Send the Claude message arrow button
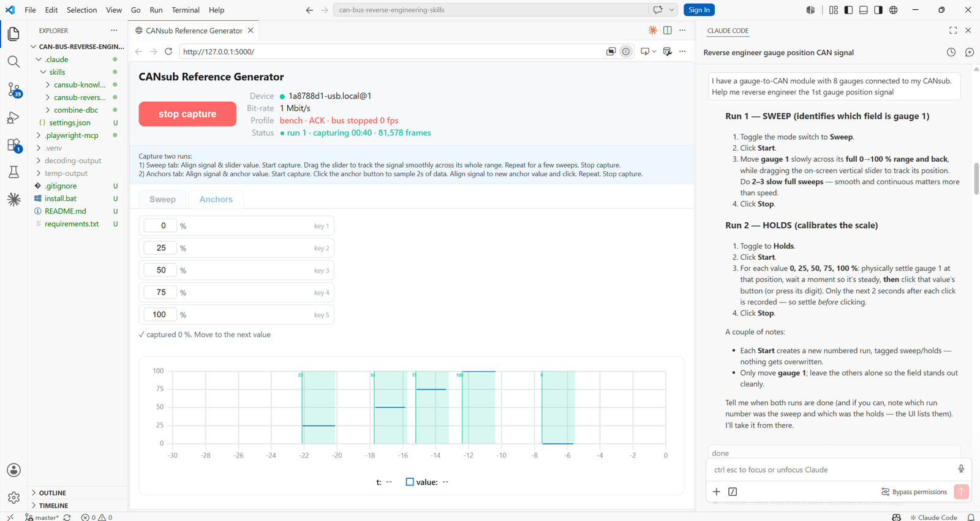The image size is (980, 521). click(x=961, y=492)
